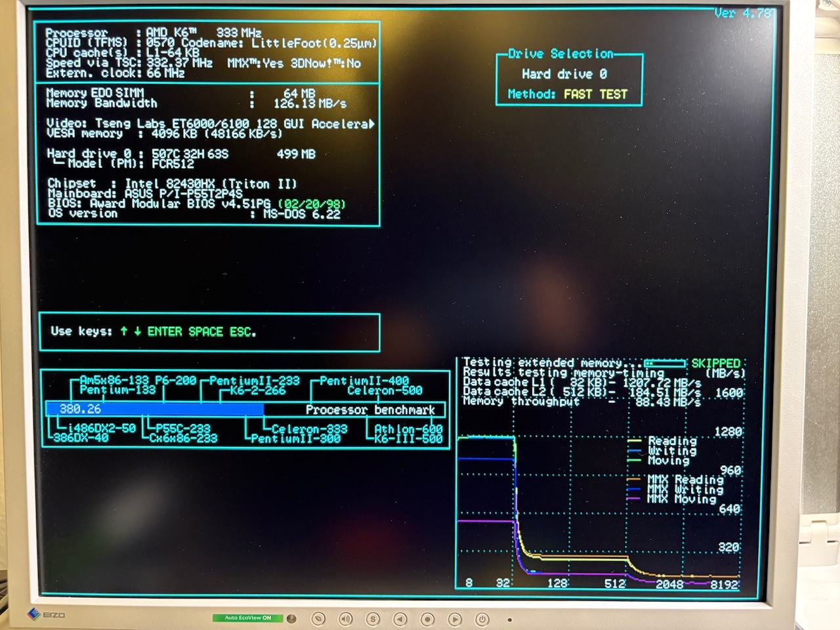
Task: Click the Use keys ENTER SPACE ESC hint
Action: (x=153, y=331)
